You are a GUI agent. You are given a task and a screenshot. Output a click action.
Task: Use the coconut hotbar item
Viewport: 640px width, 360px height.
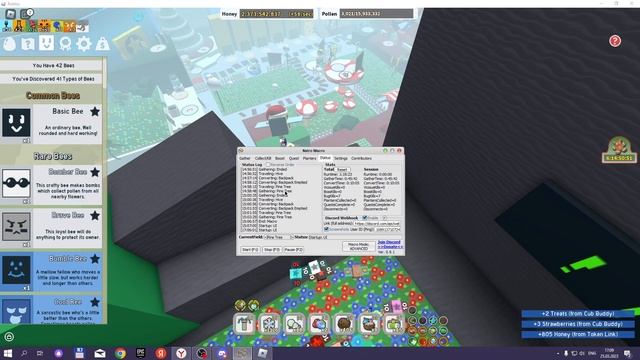pos(344,324)
